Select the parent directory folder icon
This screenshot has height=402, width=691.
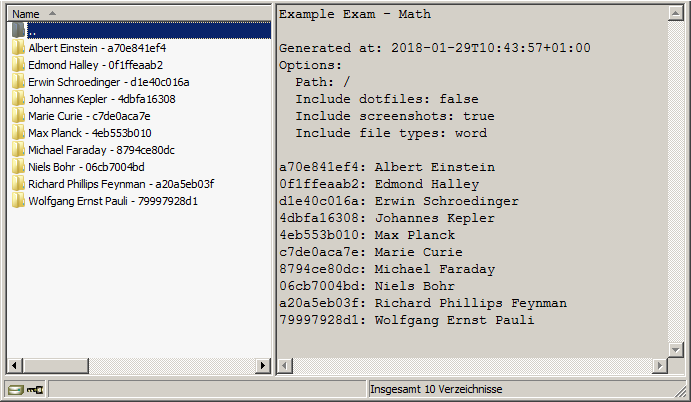[x=18, y=30]
